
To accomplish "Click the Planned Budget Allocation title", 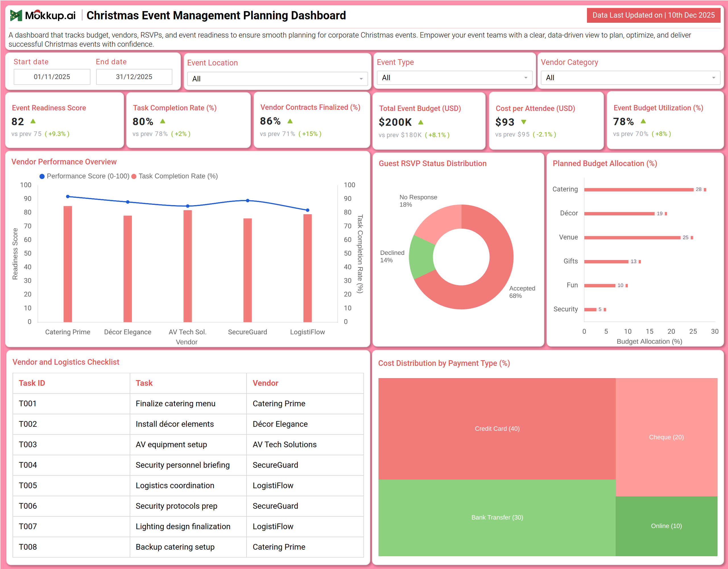I will click(605, 163).
